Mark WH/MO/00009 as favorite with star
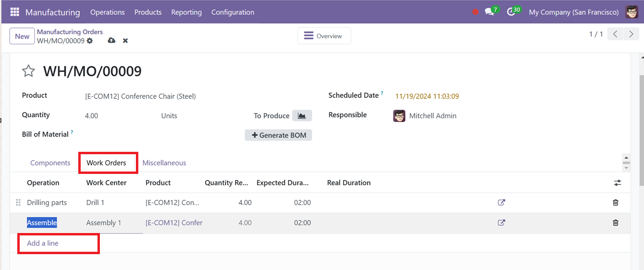The width and height of the screenshot is (644, 270). coord(29,72)
